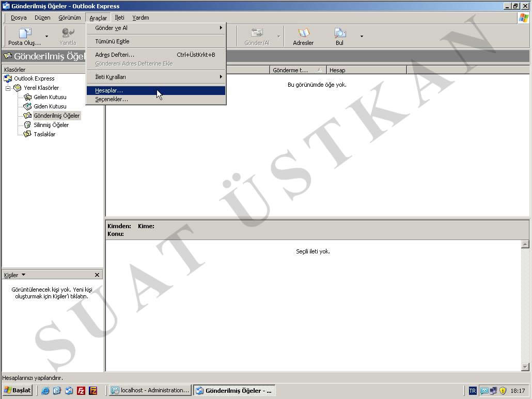Click the Giden Kutusu outbox icon
This screenshot has width=532, height=399.
pyautogui.click(x=27, y=106)
